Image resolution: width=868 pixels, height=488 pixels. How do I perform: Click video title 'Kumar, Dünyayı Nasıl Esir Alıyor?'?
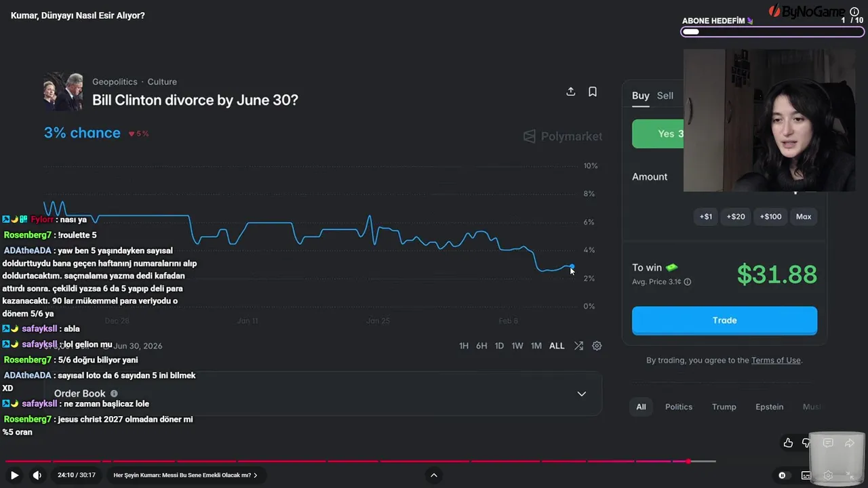[x=78, y=16]
